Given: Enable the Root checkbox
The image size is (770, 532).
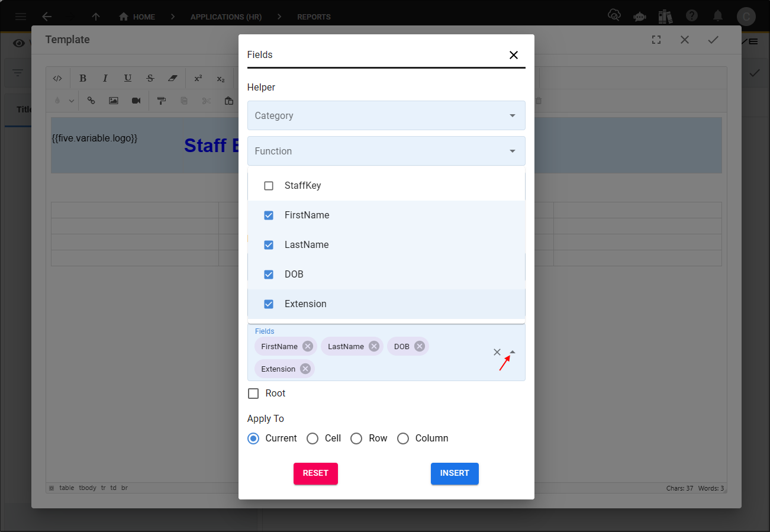Looking at the screenshot, I should point(254,394).
